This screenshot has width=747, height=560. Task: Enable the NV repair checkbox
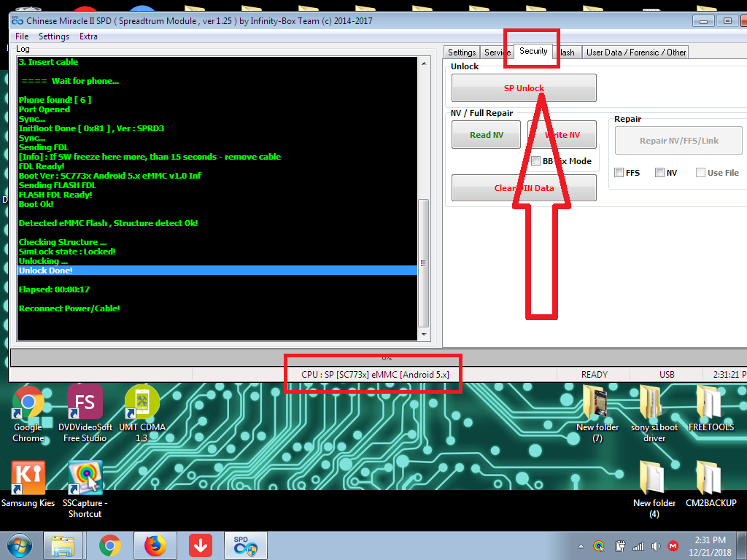coord(659,172)
